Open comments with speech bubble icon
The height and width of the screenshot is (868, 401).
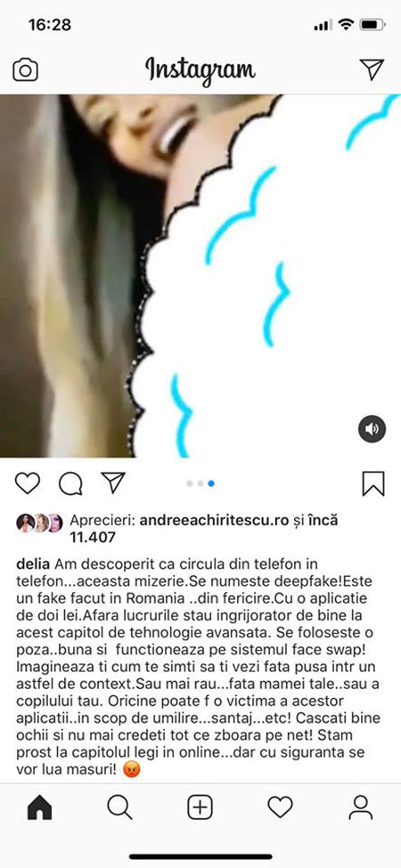click(x=70, y=483)
